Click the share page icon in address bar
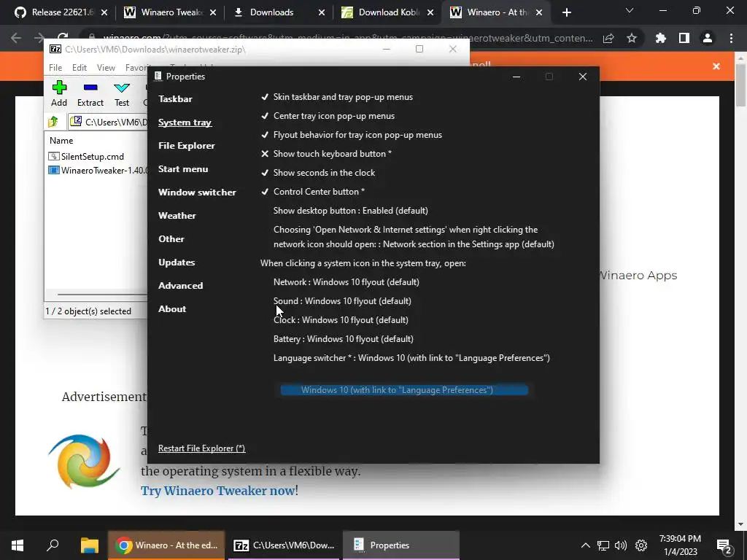This screenshot has width=747, height=560. [x=608, y=38]
